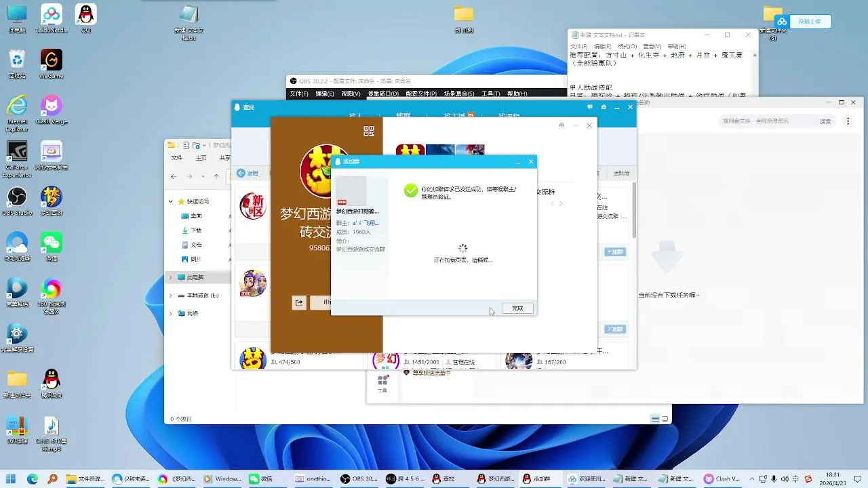Expand 本地磁盘 (E:) in File Explorer
Image resolution: width=868 pixels, height=488 pixels.
pyautogui.click(x=172, y=296)
